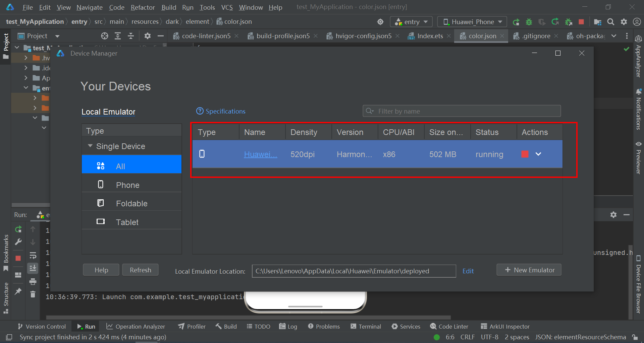Viewport: 644px width, 343px height.
Task: Rerun the application in Run panel
Action: [x=18, y=229]
